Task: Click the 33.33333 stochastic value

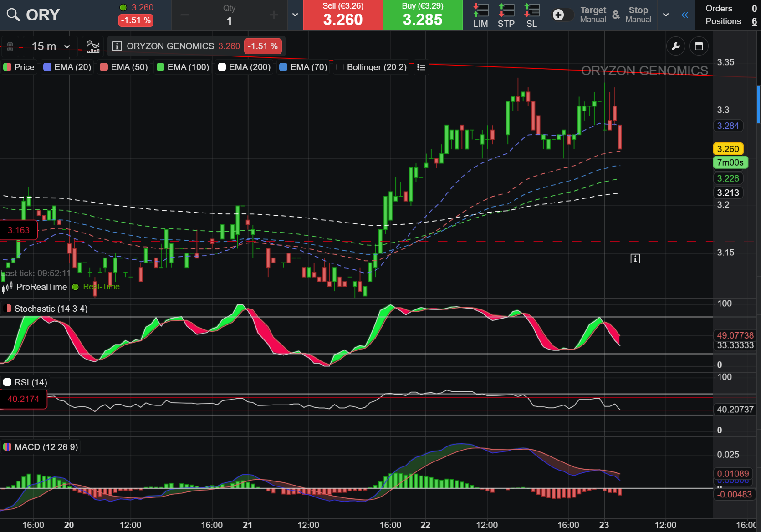Action: [735, 345]
